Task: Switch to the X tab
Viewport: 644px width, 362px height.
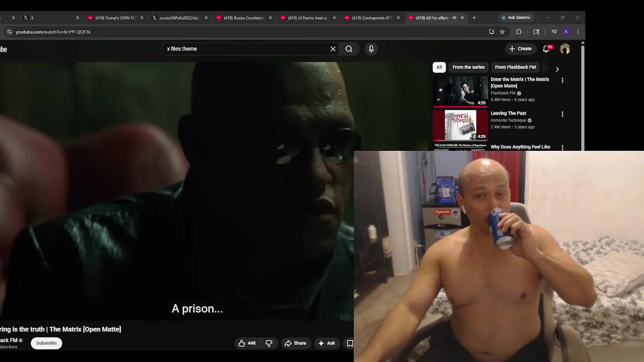Action: point(50,18)
